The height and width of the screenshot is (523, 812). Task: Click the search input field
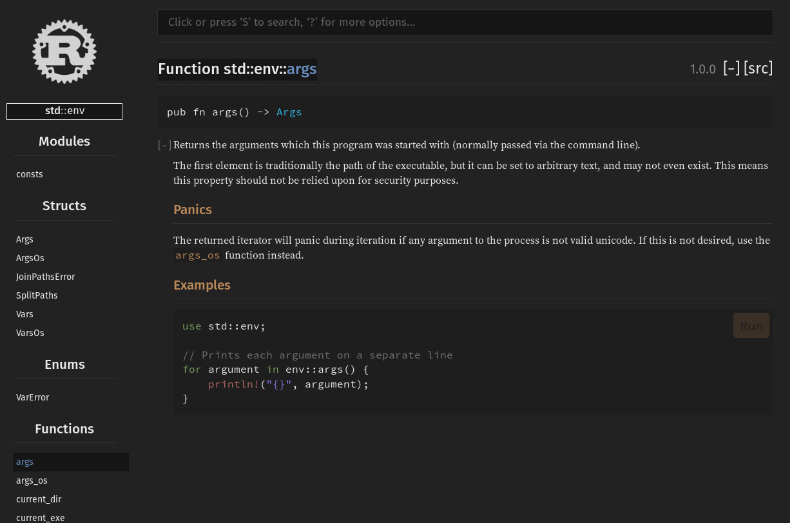tap(464, 22)
